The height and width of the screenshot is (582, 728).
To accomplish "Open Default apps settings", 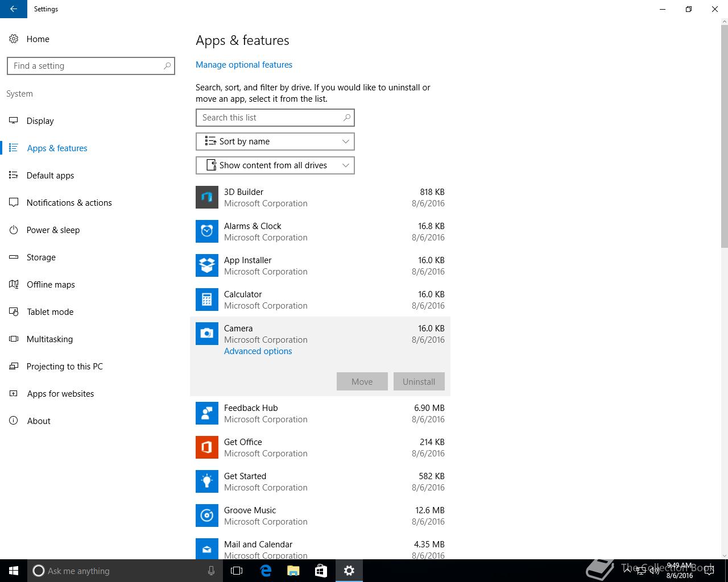I will click(x=91, y=176).
